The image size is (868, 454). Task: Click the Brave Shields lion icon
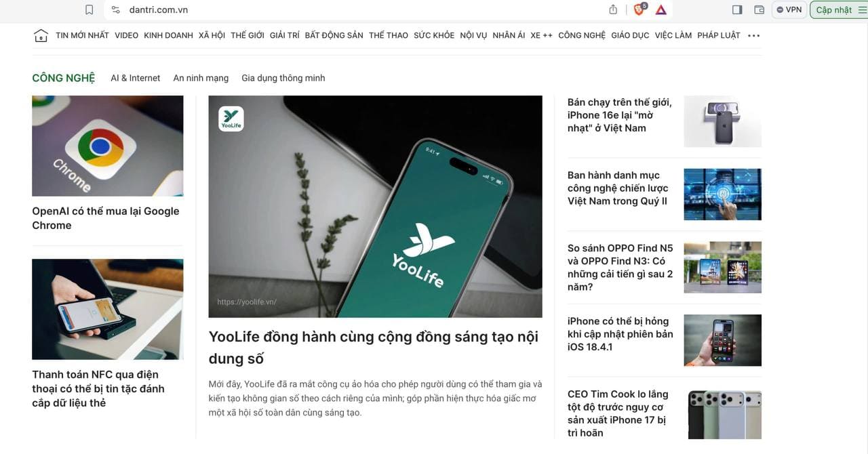point(639,9)
